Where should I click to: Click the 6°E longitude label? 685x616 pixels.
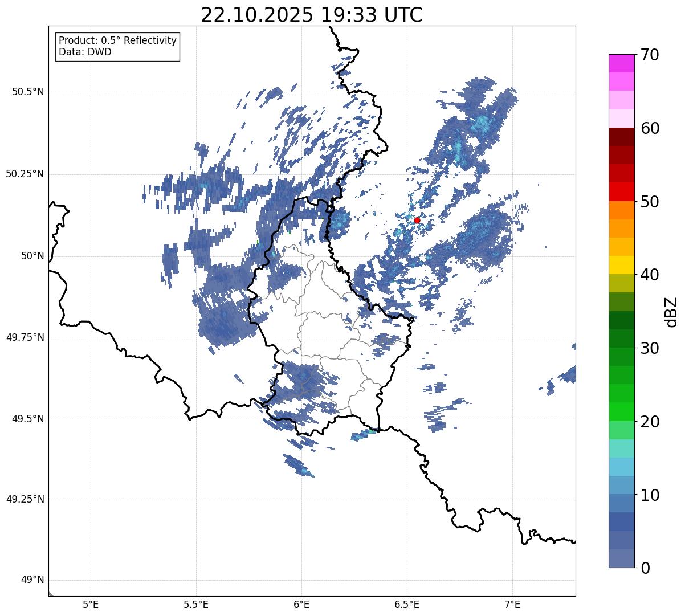[301, 605]
